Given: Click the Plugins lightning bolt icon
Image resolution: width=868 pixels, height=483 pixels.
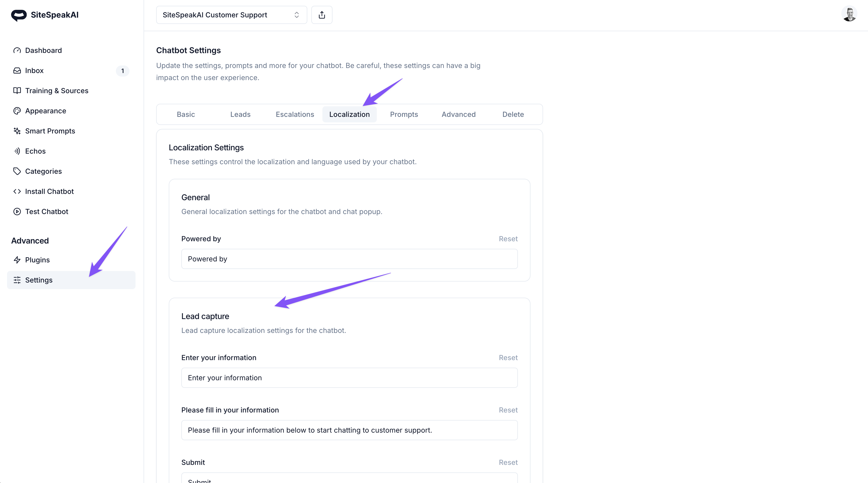Looking at the screenshot, I should [17, 260].
